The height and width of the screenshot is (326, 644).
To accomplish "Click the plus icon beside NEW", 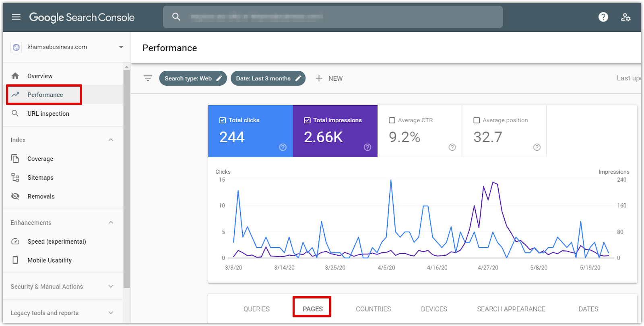I will tap(319, 78).
